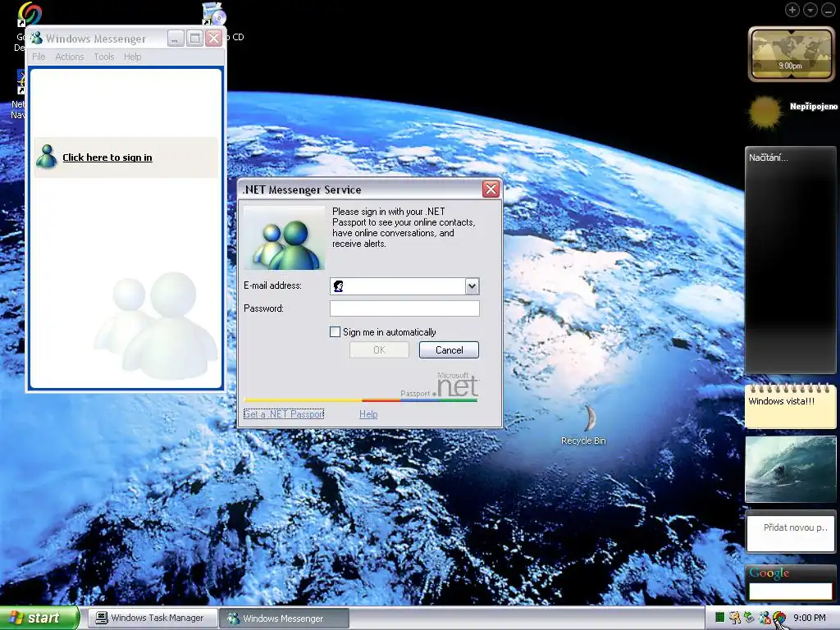840x630 pixels.
Task: Click the yellow character tray icon
Action: tap(735, 618)
